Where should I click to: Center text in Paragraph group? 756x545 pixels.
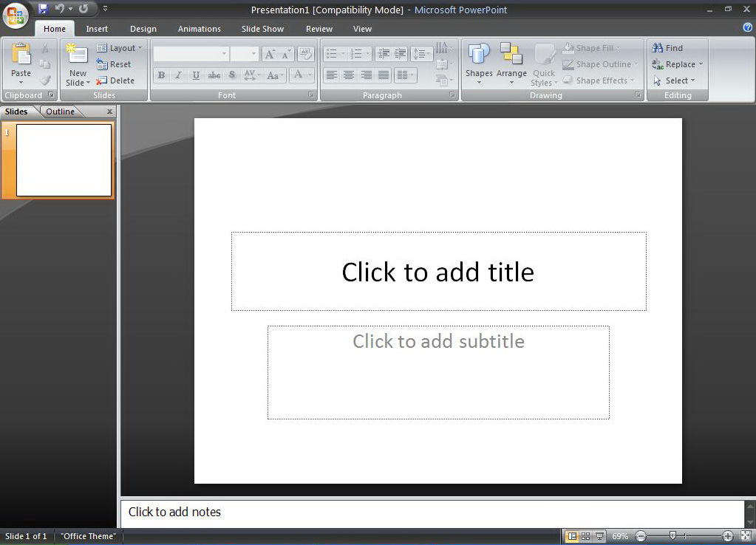[x=349, y=75]
